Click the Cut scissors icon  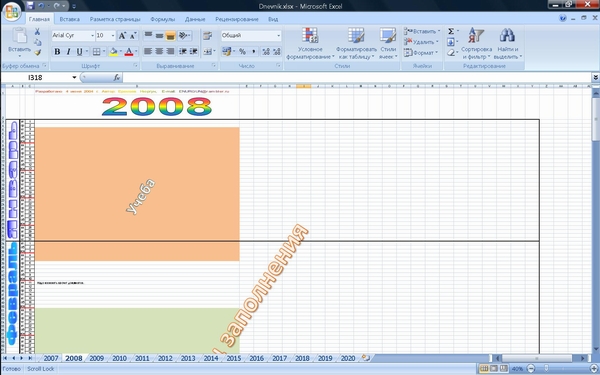38,32
